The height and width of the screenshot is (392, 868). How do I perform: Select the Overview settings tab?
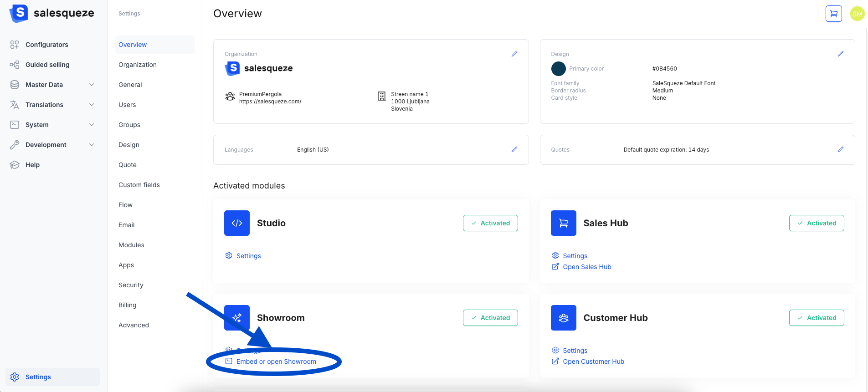point(154,45)
